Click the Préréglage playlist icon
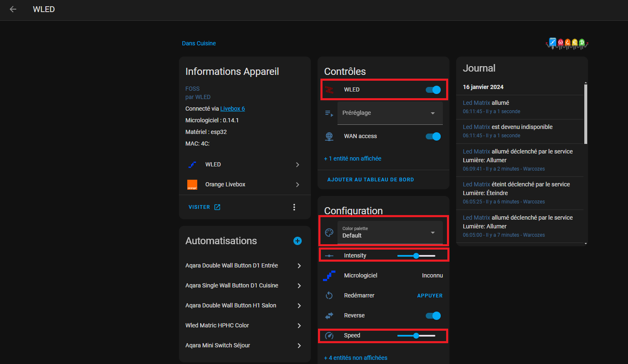628x364 pixels. [x=329, y=113]
